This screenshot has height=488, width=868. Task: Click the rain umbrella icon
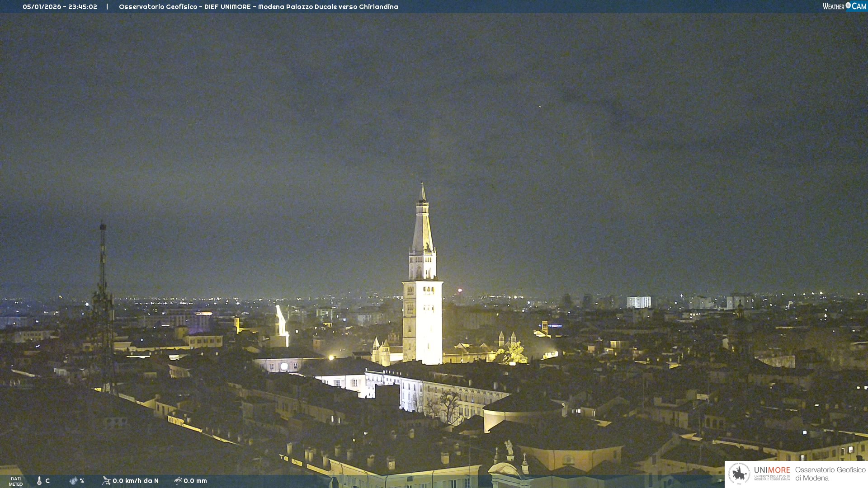coord(178,481)
